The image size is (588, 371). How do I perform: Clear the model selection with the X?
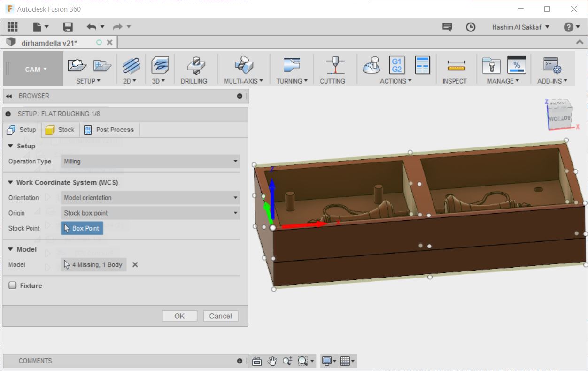coord(135,265)
